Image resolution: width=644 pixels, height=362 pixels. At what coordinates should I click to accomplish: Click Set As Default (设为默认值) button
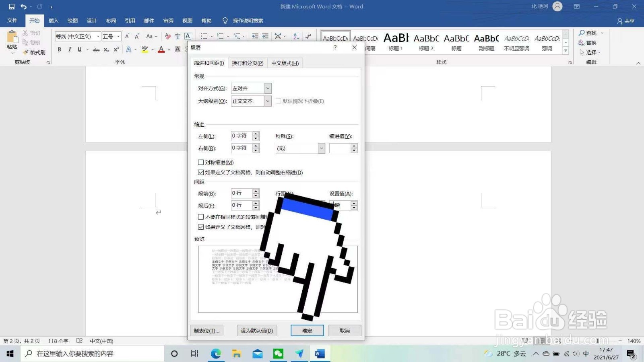point(257,331)
